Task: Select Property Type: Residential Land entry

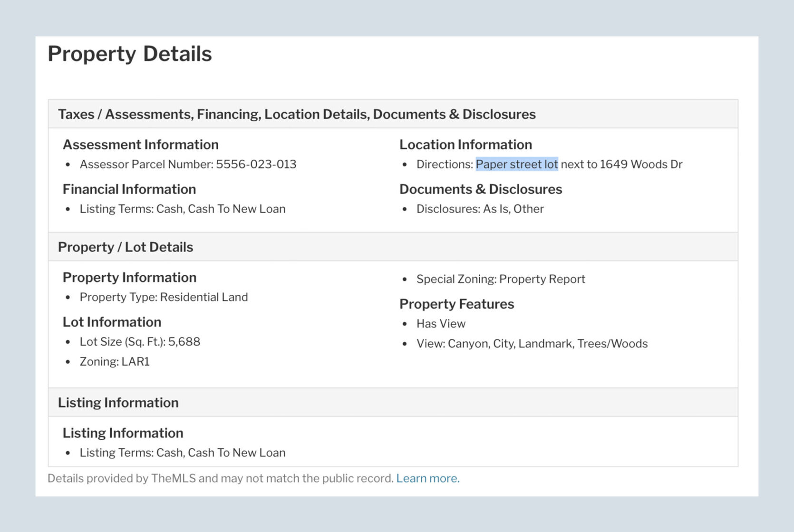Action: pos(164,297)
